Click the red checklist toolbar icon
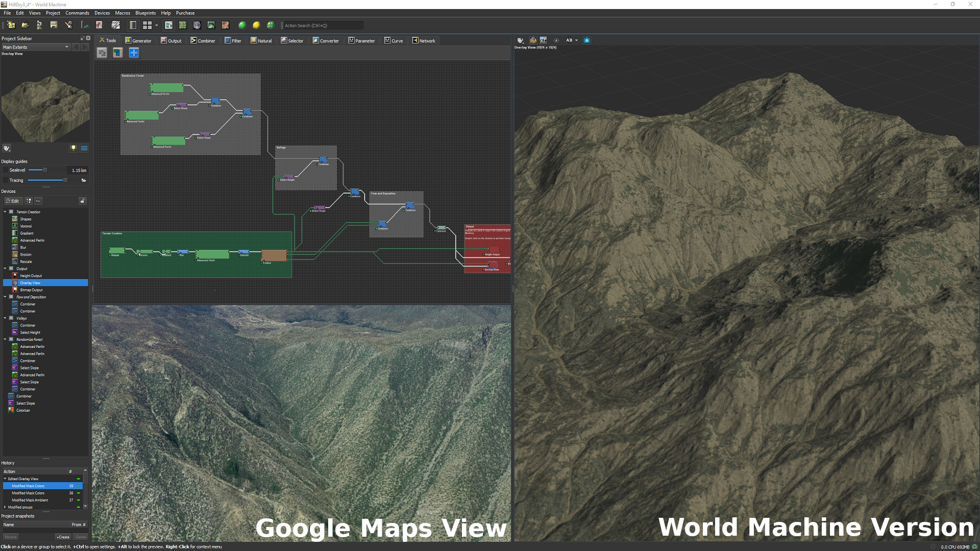Image resolution: width=980 pixels, height=551 pixels. [x=99, y=25]
